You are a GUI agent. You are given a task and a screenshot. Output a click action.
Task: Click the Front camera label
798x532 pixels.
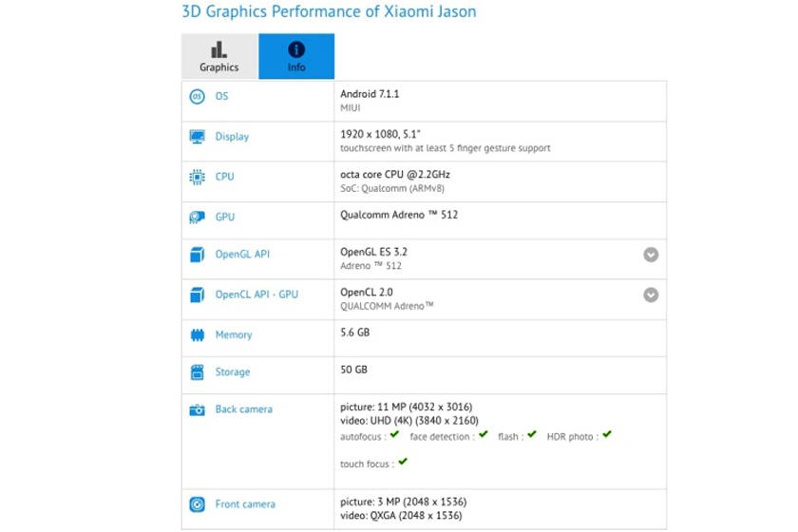click(x=245, y=504)
